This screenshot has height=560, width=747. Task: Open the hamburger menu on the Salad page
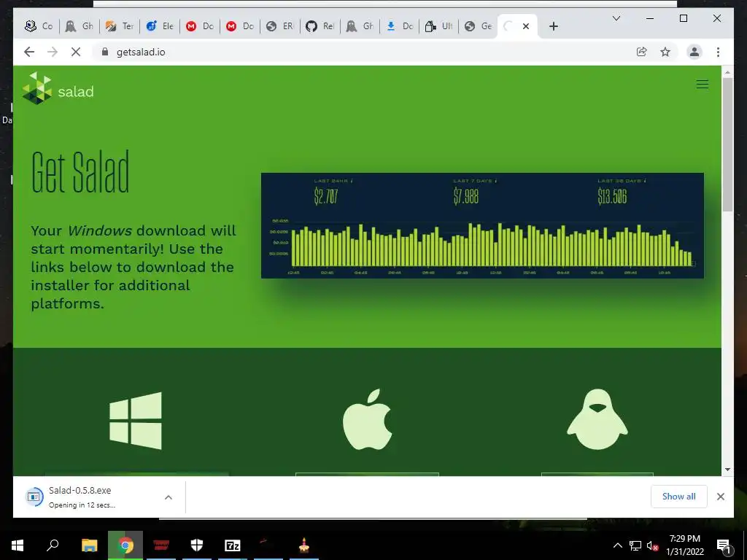[x=703, y=85]
